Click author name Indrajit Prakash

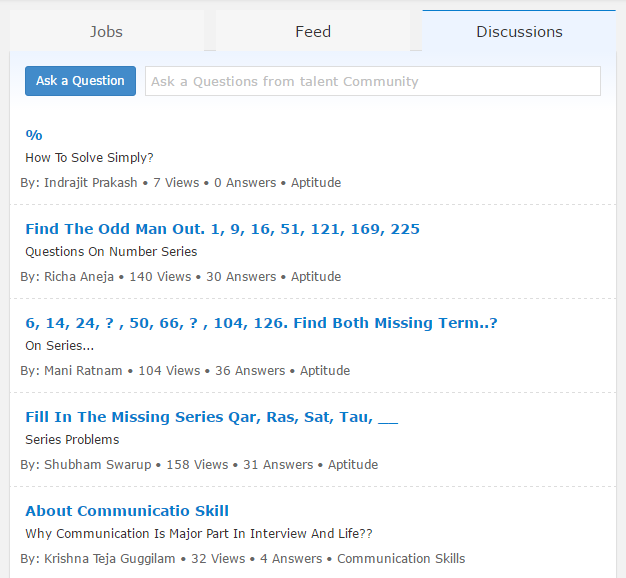91,183
